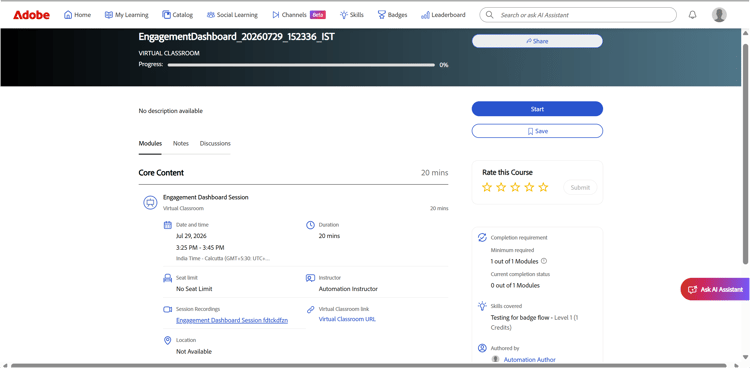Open notifications bell
This screenshot has height=368, width=750.
692,15
